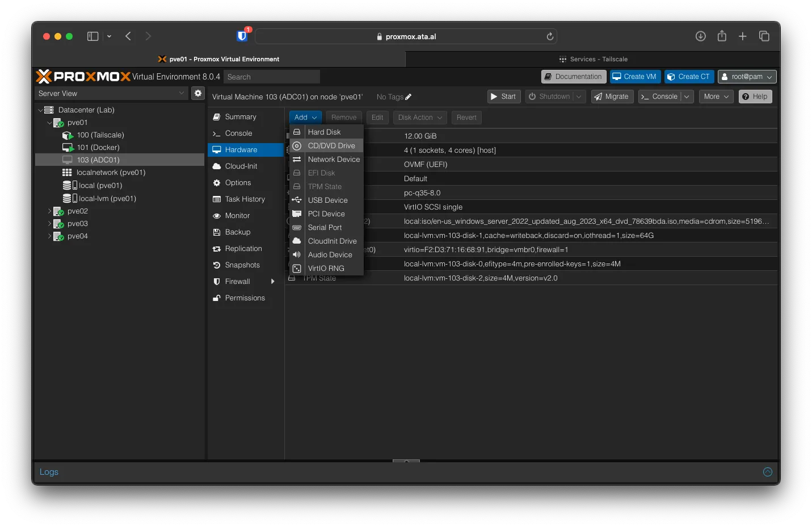Select local-lvm (pve01) storage
The width and height of the screenshot is (812, 527).
click(x=120, y=199)
